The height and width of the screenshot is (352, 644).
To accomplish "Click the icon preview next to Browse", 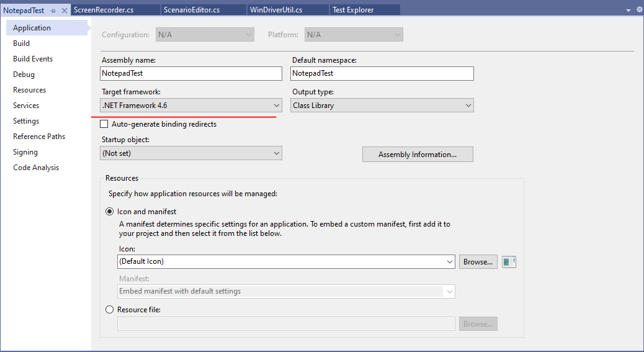I will (509, 262).
